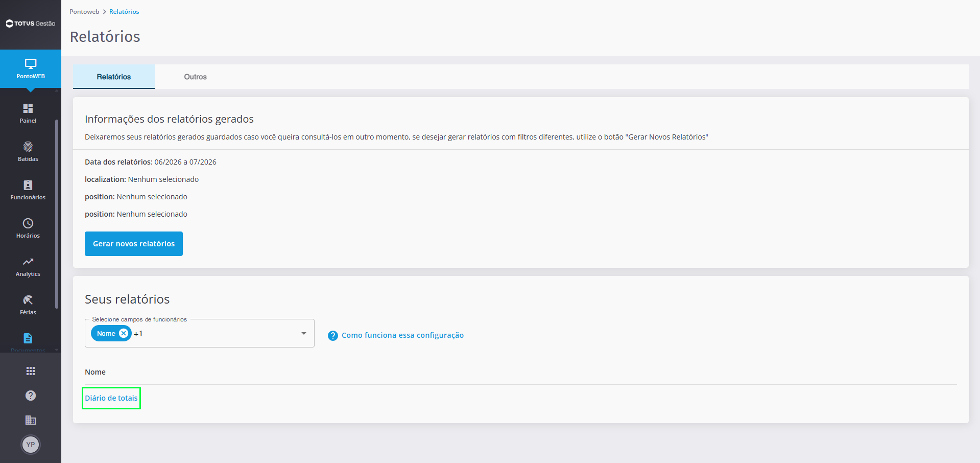Viewport: 980px width, 463px height.
Task: Switch to the Relatórios tab
Action: pos(114,77)
